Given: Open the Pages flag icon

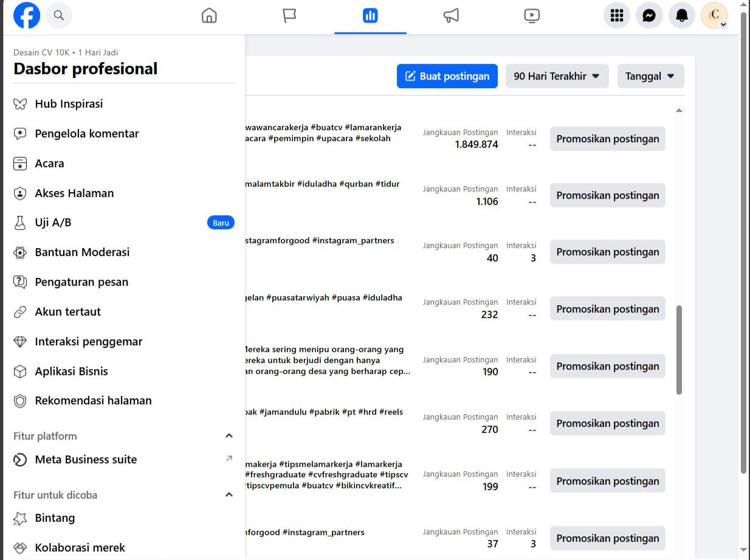Looking at the screenshot, I should 289,16.
